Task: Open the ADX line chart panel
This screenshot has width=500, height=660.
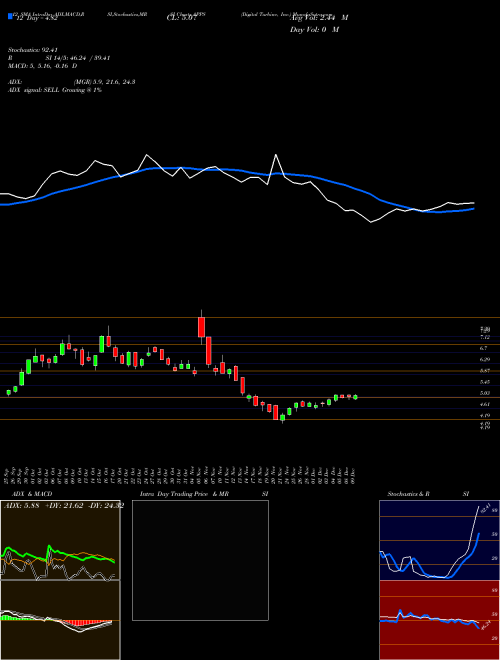Action: [x=60, y=540]
